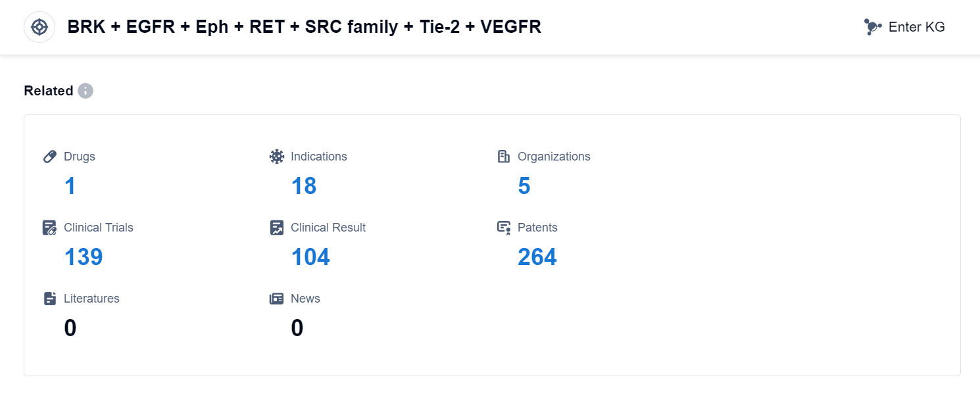Click the target icon beside the page title
The image size is (980, 394).
39,27
